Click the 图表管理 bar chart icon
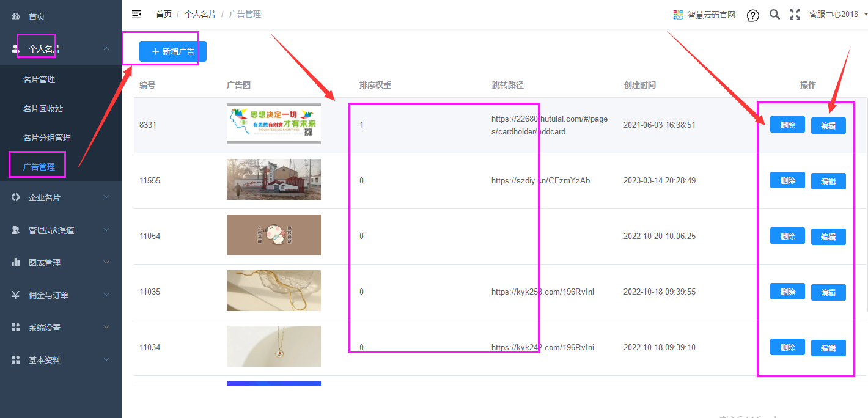 pos(16,262)
